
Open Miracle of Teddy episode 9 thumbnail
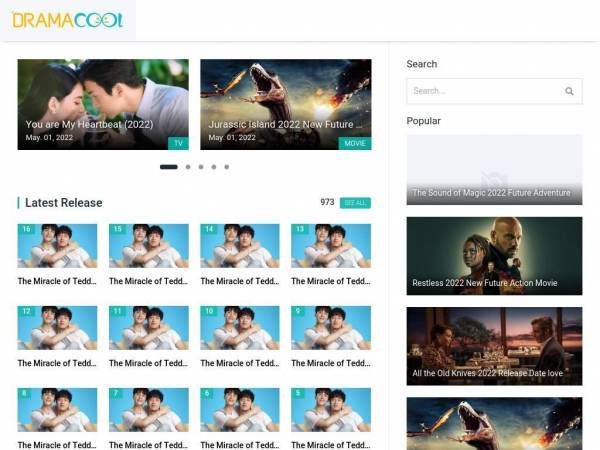click(x=331, y=328)
